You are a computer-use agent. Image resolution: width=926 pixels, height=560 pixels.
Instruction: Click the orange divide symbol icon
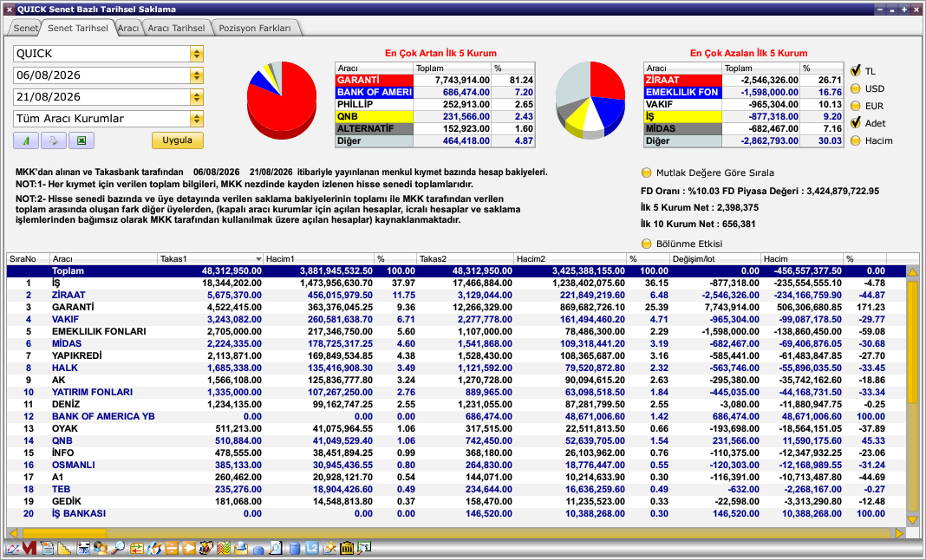point(172,548)
